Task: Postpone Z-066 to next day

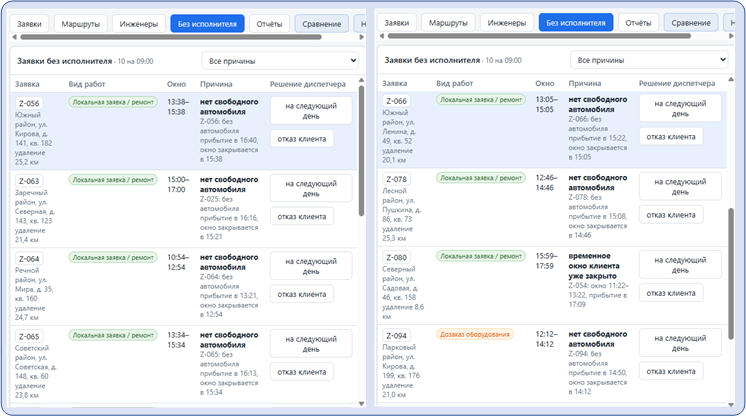Action: pos(680,109)
